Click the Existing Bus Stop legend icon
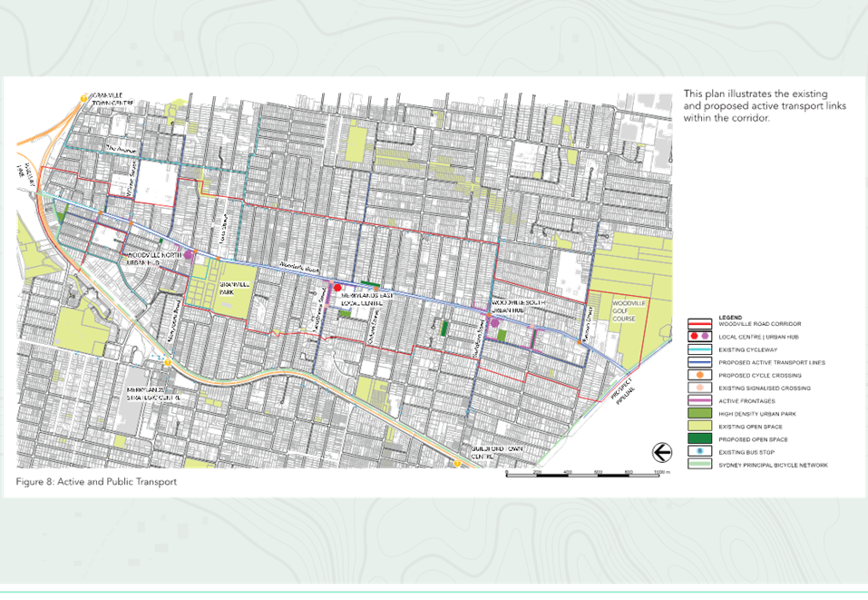 699,451
